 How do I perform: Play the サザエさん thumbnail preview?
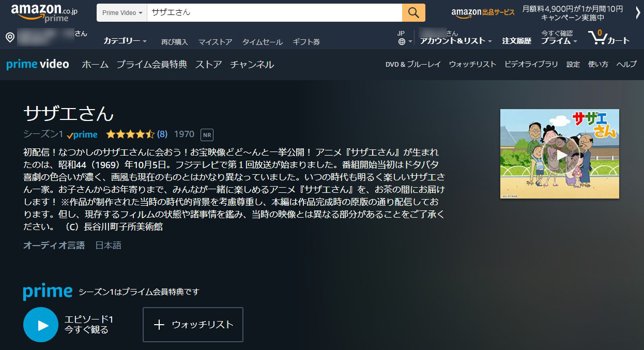coord(560,154)
